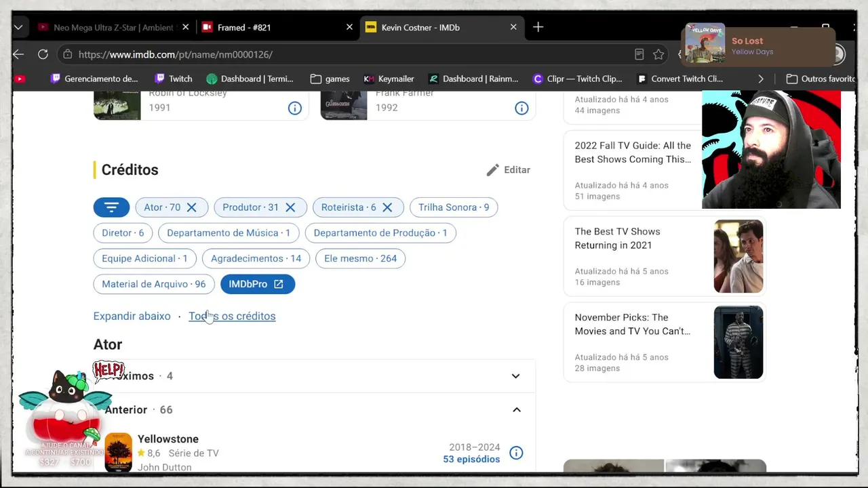Show info for Yellowstone
Screen dimensions: 868x488
pyautogui.click(x=516, y=453)
